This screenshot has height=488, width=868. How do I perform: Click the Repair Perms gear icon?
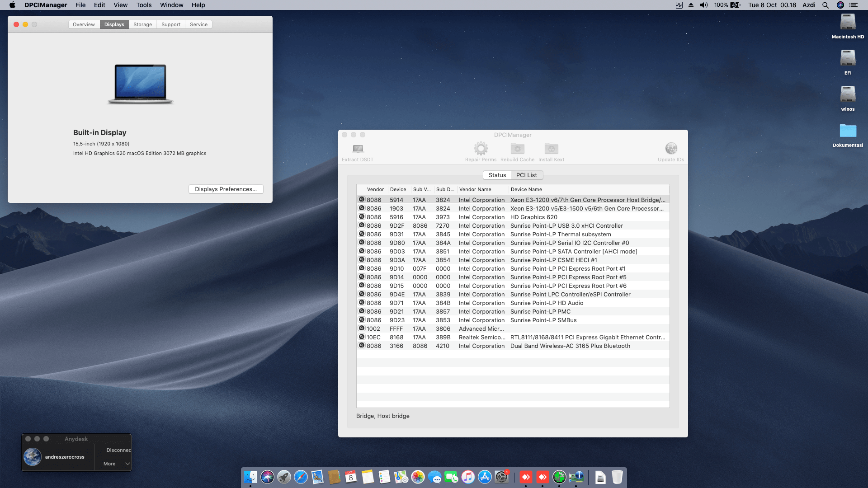[481, 149]
